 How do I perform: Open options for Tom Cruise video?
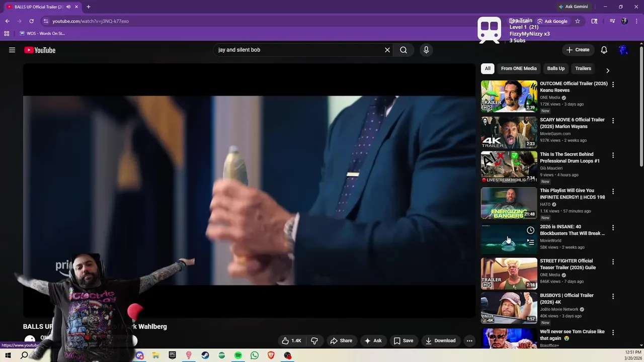click(613, 333)
